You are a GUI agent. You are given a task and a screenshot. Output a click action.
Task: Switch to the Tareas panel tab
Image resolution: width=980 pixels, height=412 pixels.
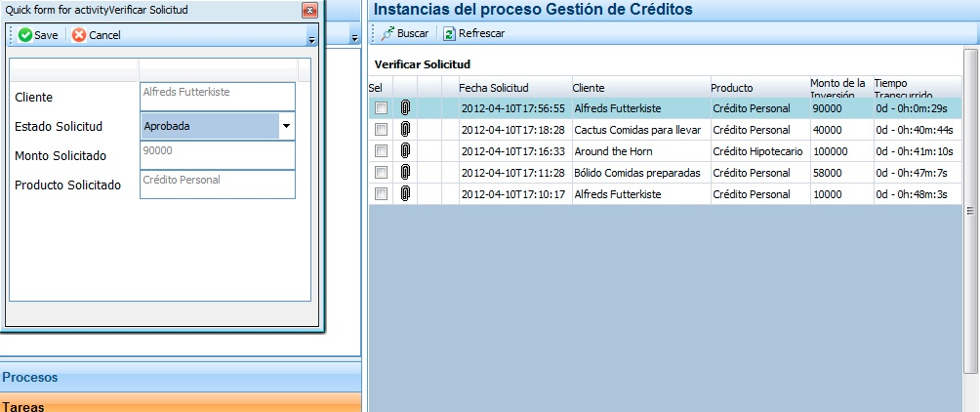pyautogui.click(x=23, y=405)
